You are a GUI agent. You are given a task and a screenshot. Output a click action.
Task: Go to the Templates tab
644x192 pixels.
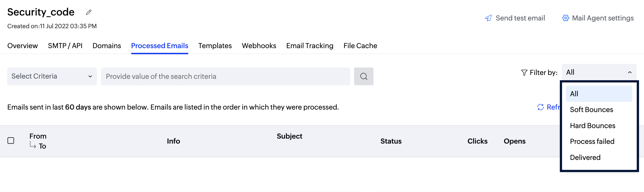215,46
